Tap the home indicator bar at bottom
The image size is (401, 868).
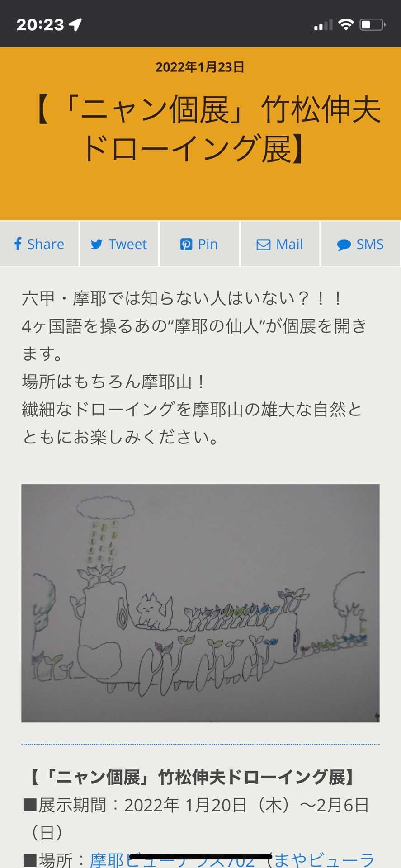[200, 856]
